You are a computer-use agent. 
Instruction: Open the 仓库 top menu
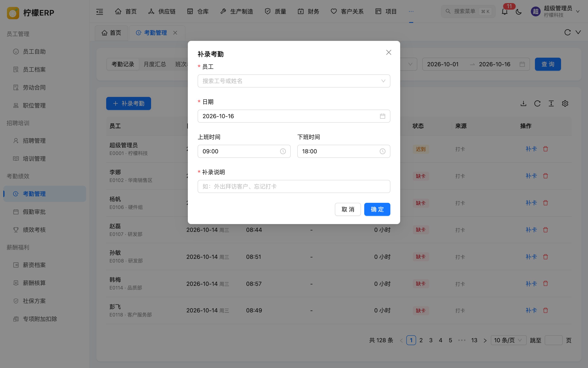pyautogui.click(x=198, y=11)
